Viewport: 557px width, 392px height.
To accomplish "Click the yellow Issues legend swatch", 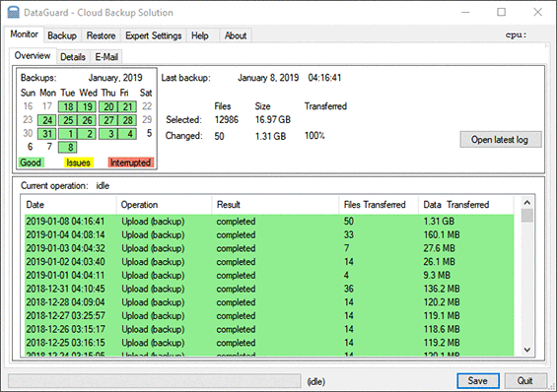I will click(79, 163).
